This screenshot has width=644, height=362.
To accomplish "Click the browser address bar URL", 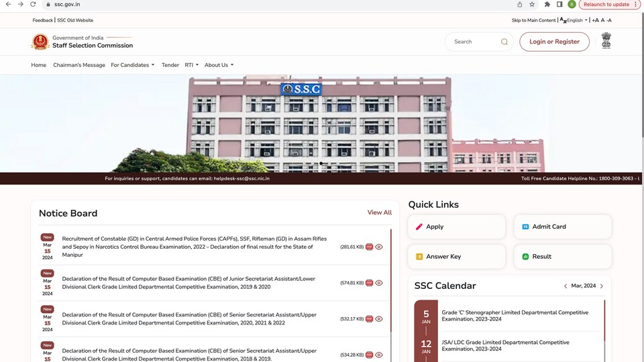I will point(67,4).
